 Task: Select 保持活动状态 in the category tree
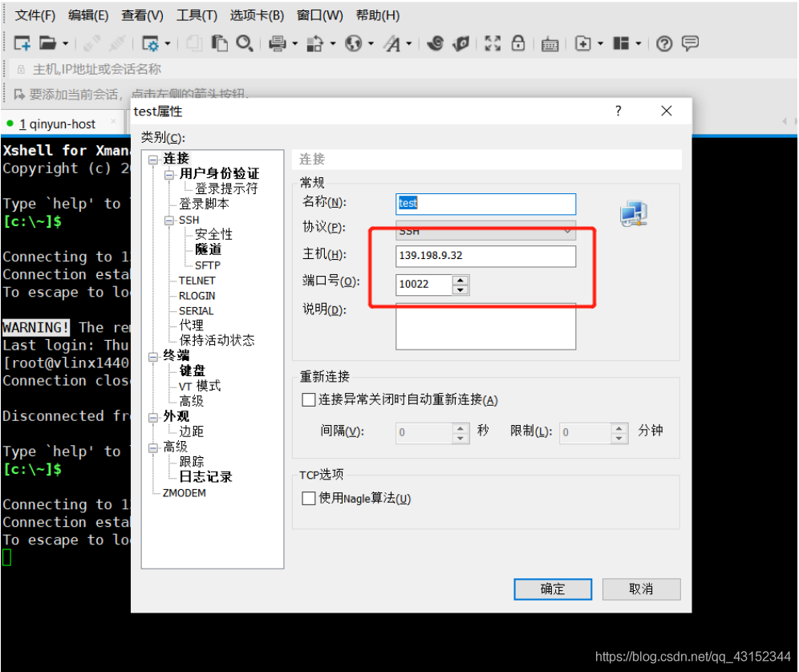pos(217,340)
